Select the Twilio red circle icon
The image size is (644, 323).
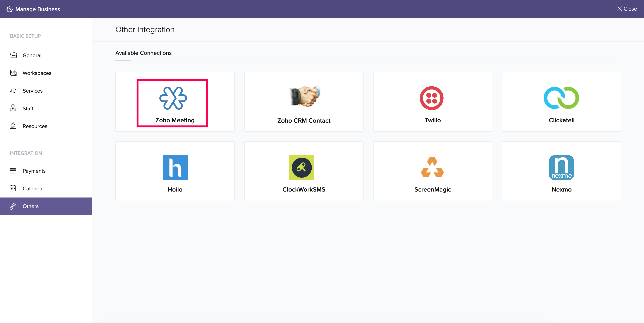point(431,98)
